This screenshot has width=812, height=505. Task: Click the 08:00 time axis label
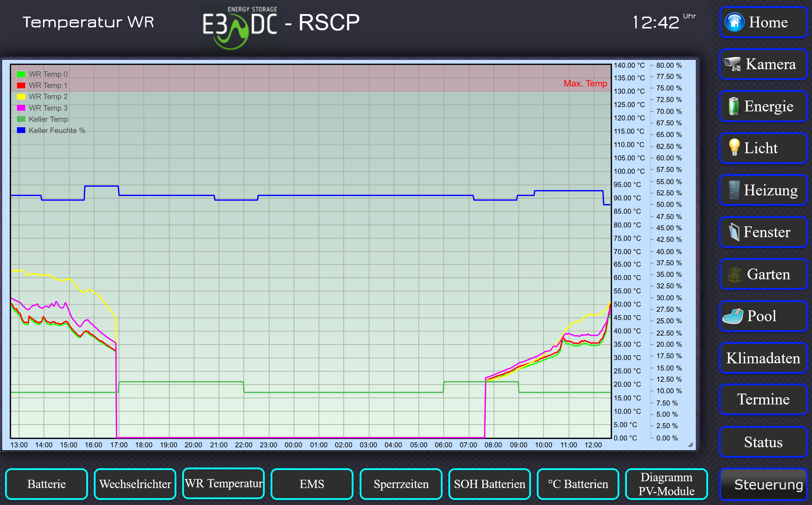tap(493, 445)
